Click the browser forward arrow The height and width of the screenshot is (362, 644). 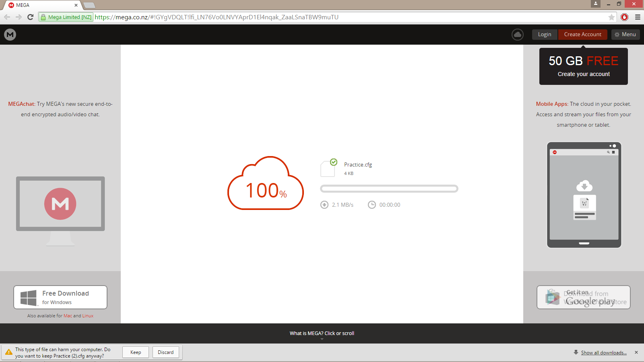pyautogui.click(x=19, y=17)
